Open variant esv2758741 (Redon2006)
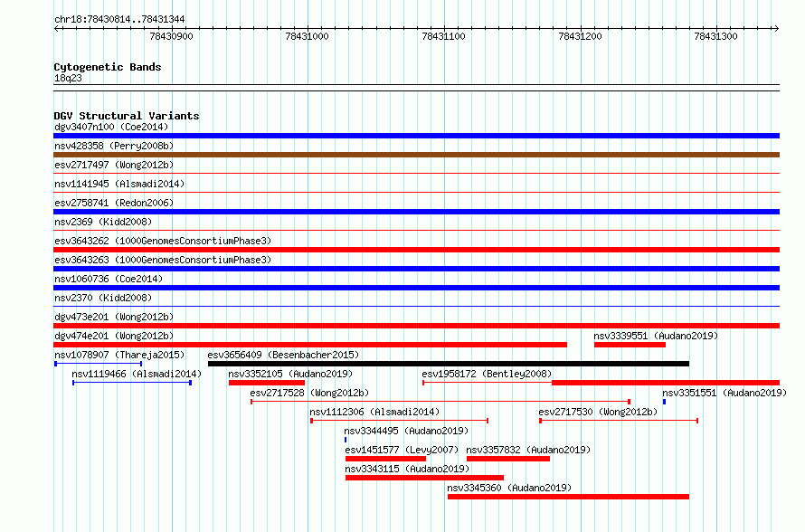 (114, 203)
